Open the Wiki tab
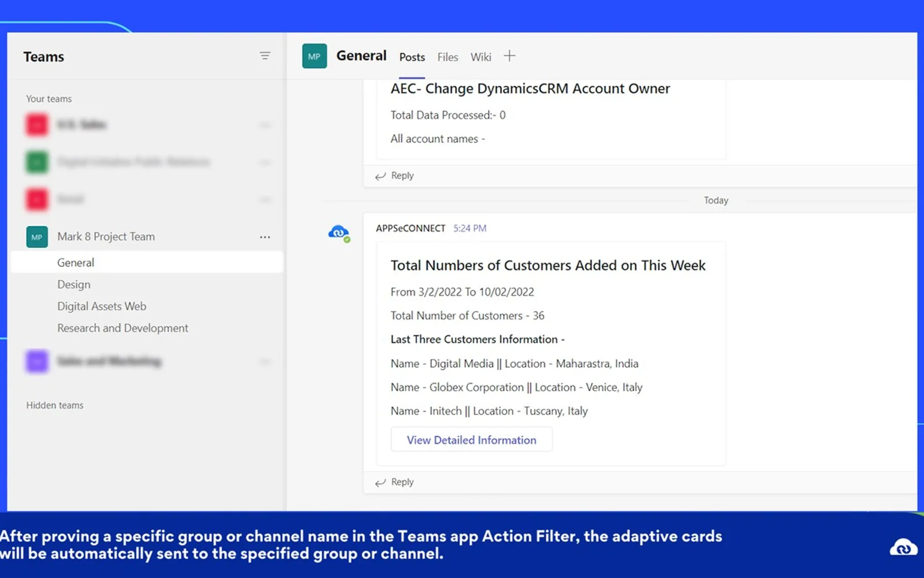 pos(480,57)
